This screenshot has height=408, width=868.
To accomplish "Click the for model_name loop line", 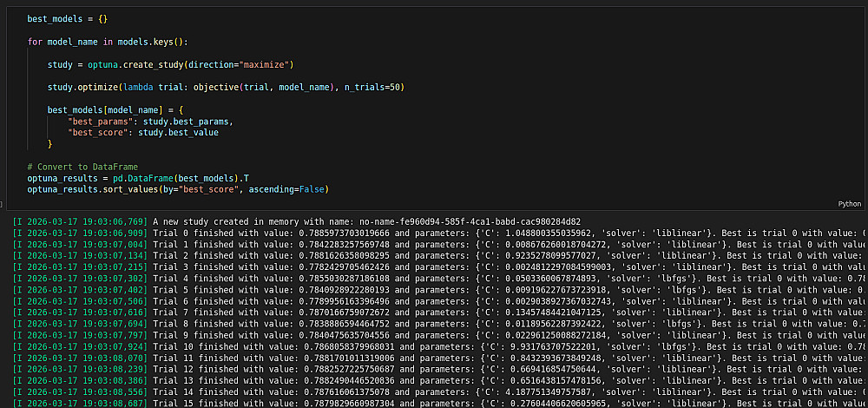I will pos(113,42).
